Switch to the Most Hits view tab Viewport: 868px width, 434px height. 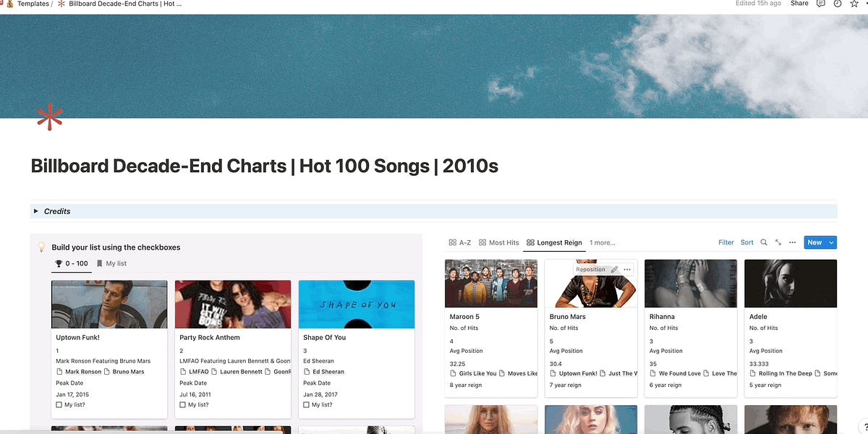click(499, 242)
